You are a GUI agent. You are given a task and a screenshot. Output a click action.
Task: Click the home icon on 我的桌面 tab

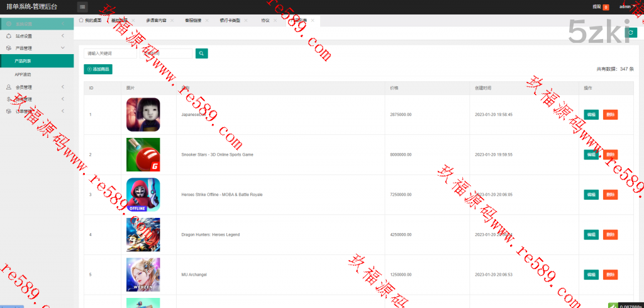[81, 20]
